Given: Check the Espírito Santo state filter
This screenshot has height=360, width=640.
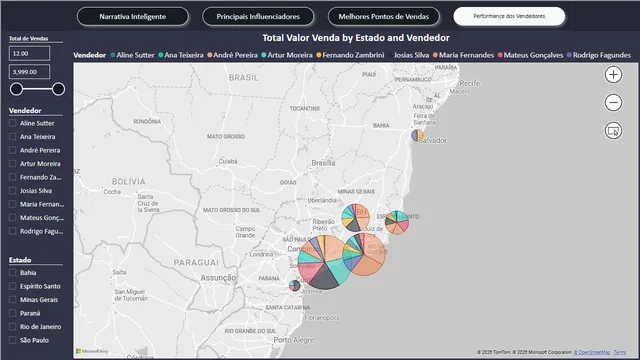Looking at the screenshot, I should point(13,286).
